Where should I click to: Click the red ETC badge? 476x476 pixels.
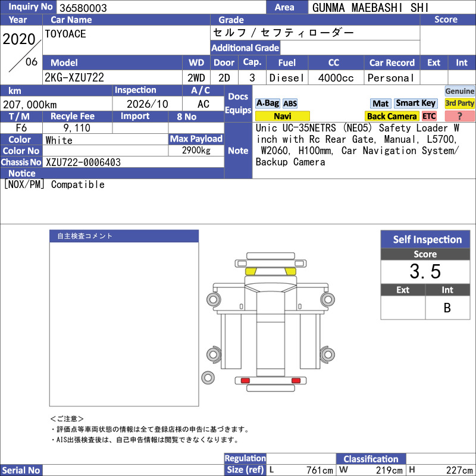point(428,116)
